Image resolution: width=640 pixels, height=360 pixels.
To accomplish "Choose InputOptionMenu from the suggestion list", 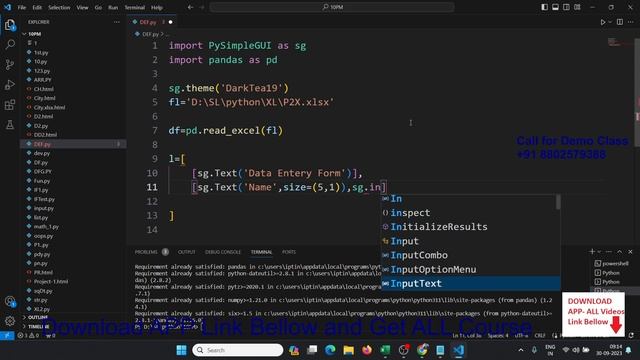I will tap(471, 269).
